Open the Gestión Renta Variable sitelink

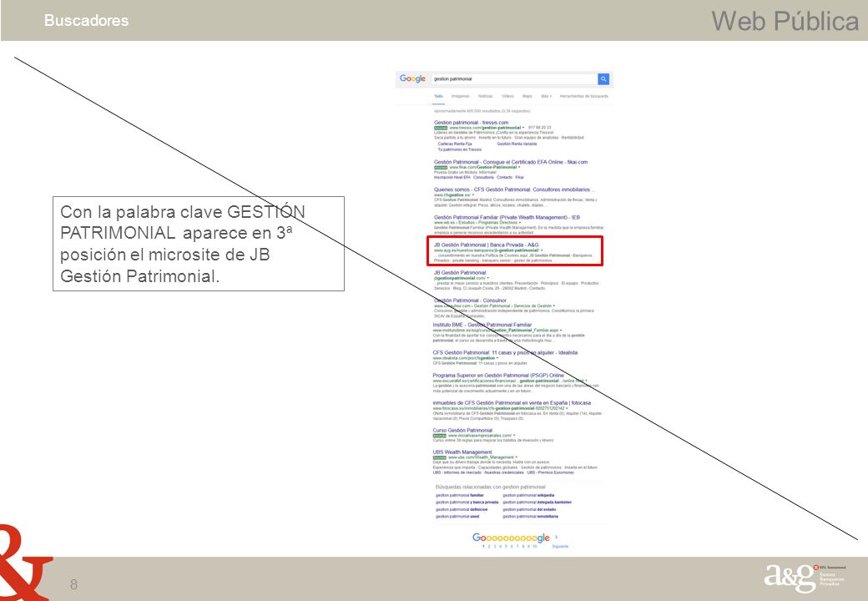(517, 144)
